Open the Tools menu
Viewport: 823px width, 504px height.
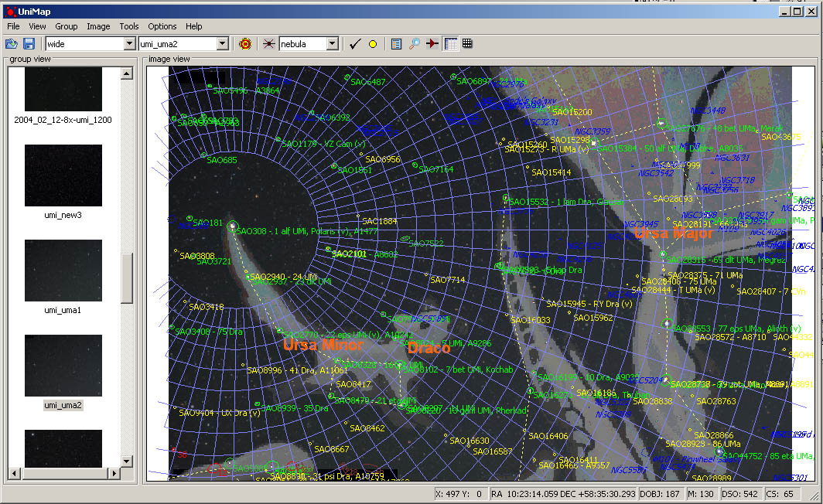tap(129, 26)
